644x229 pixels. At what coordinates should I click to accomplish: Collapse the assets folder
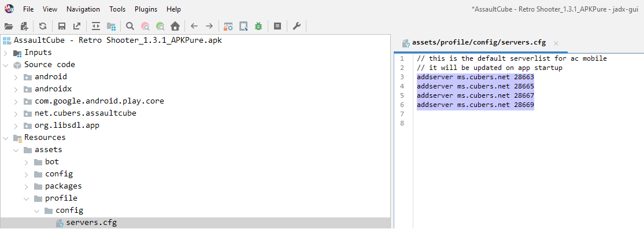click(x=16, y=150)
